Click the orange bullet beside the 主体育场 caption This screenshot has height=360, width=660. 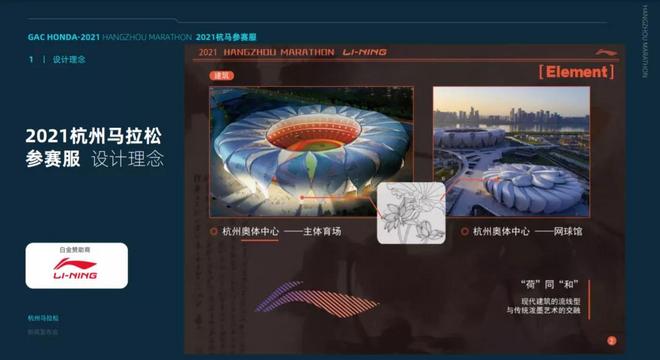(213, 231)
